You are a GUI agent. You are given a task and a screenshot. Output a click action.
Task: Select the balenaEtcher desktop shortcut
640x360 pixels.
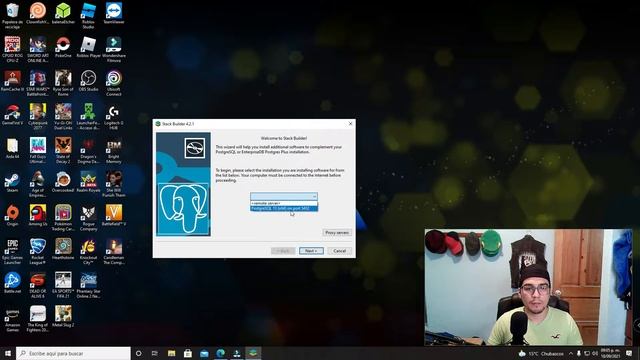63,13
